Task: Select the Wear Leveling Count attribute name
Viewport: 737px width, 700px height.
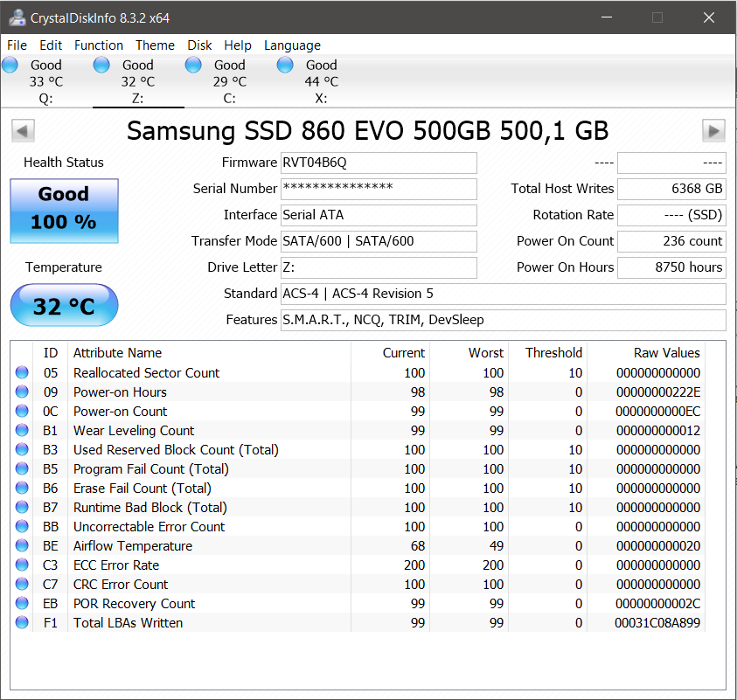Action: tap(134, 430)
